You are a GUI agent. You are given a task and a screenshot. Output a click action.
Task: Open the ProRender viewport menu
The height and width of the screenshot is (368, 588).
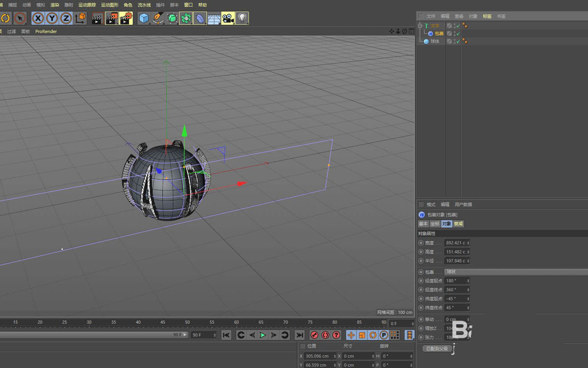[46, 31]
